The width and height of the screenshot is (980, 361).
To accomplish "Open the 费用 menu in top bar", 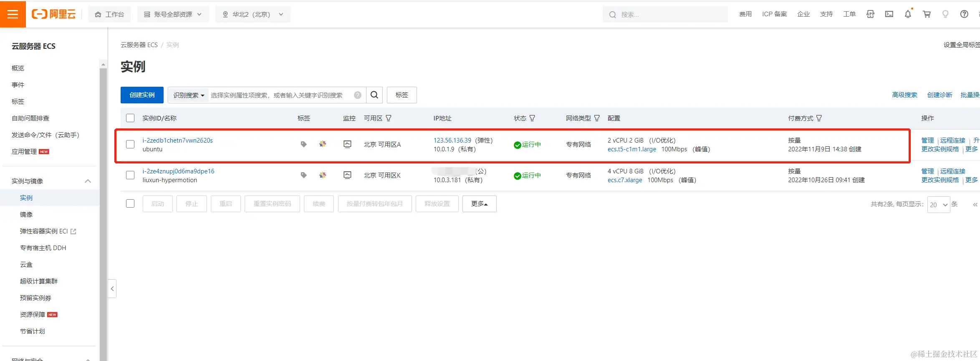I will (745, 14).
